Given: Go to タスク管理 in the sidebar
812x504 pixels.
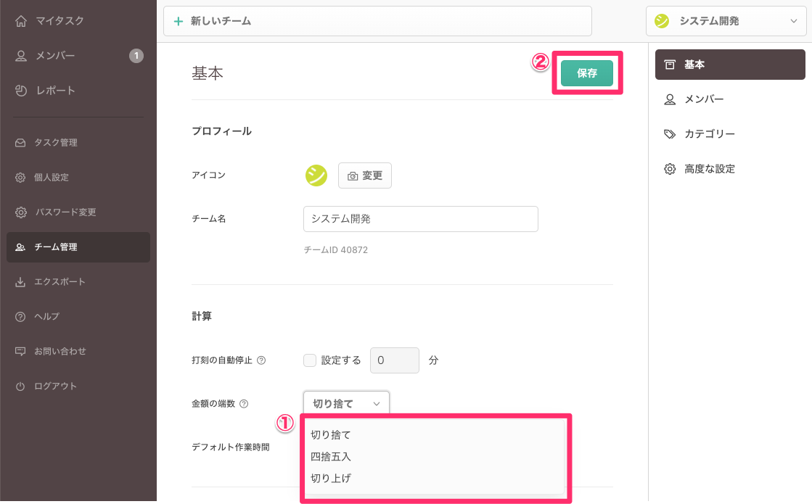Looking at the screenshot, I should pos(56,143).
